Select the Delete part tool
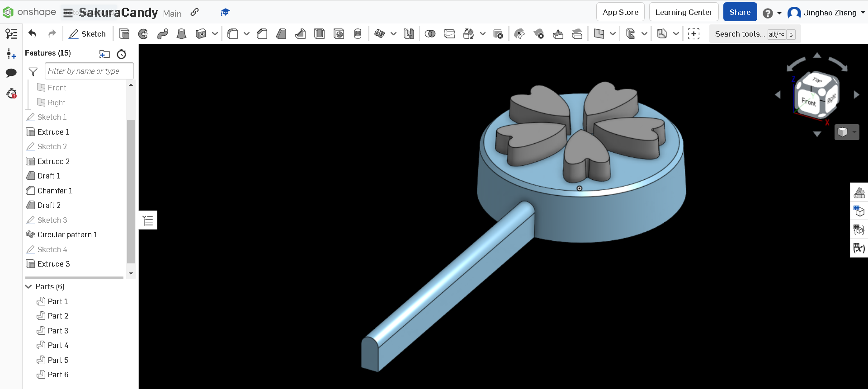The height and width of the screenshot is (389, 868). (x=498, y=34)
